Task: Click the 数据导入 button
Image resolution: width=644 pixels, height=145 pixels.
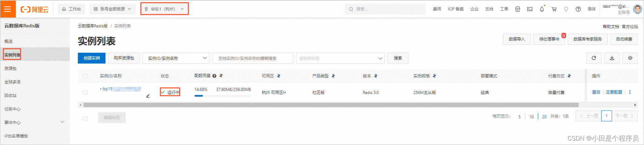Action: click(x=517, y=39)
